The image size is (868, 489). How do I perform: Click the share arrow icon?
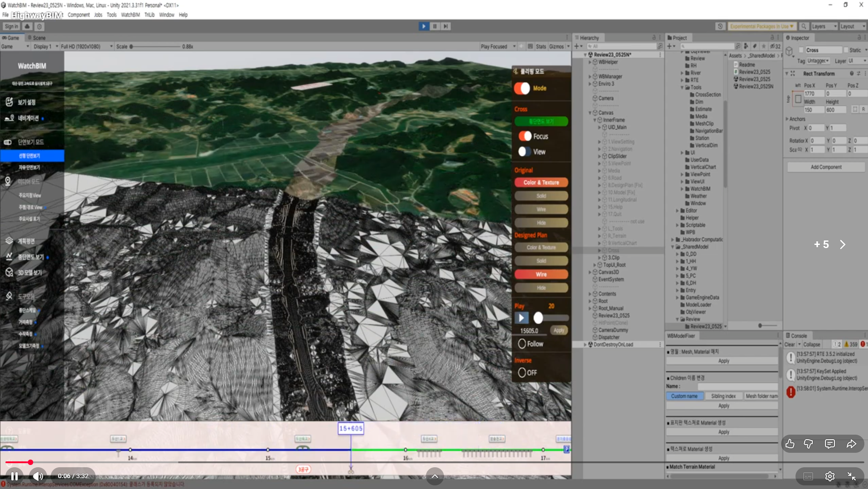point(851,444)
